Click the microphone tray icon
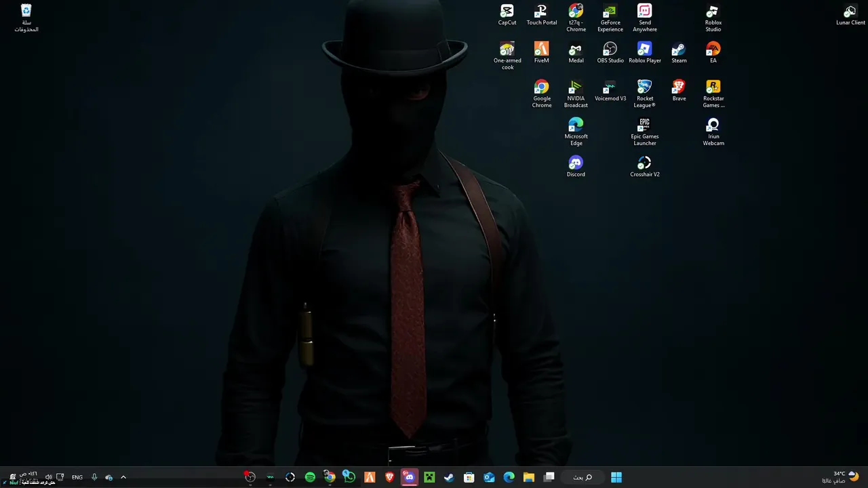The height and width of the screenshot is (488, 868). pyautogui.click(x=94, y=477)
